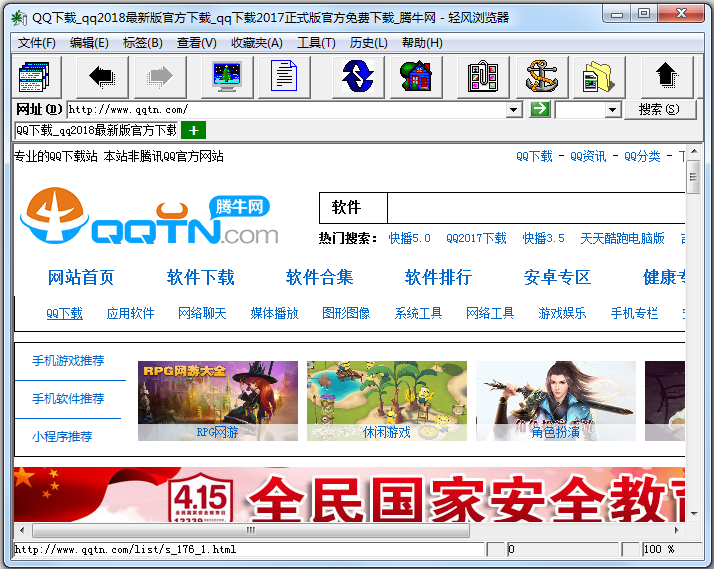
Task: Click the 全民国家安全教育 banner
Action: click(349, 494)
